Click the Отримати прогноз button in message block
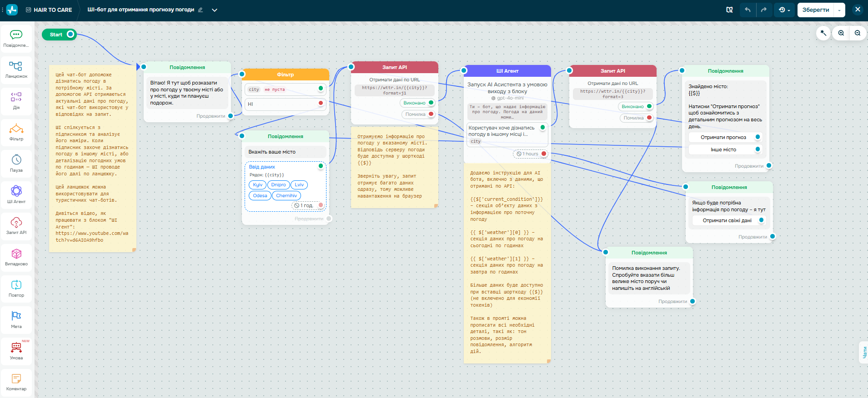 pyautogui.click(x=723, y=137)
